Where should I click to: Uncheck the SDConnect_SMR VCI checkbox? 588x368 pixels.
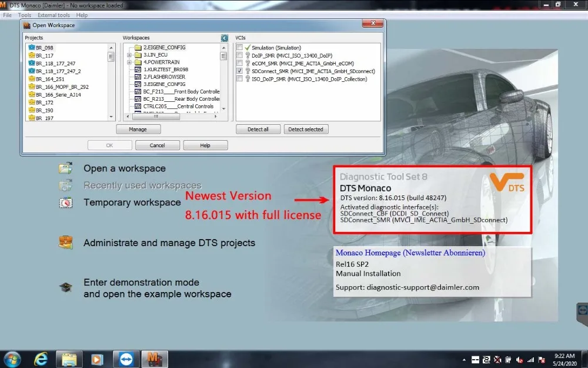[x=240, y=71]
